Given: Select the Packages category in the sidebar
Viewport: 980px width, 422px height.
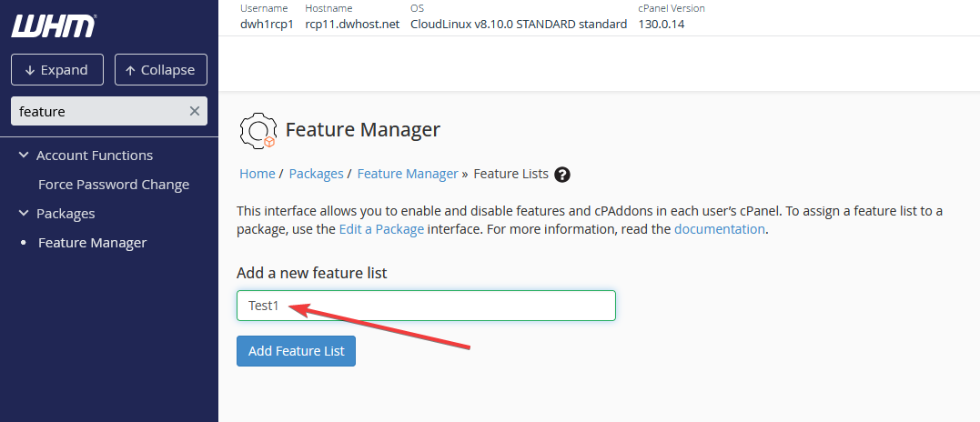Looking at the screenshot, I should [66, 214].
